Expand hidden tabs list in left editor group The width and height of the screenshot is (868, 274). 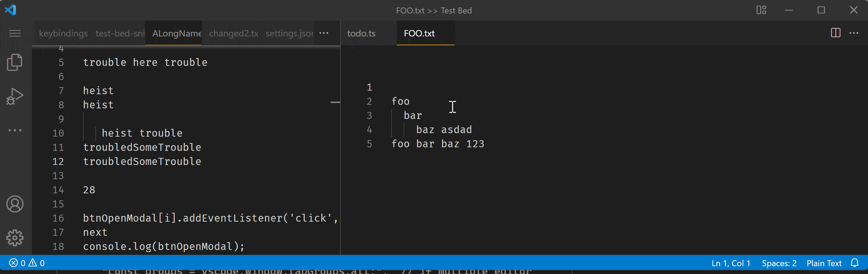324,33
